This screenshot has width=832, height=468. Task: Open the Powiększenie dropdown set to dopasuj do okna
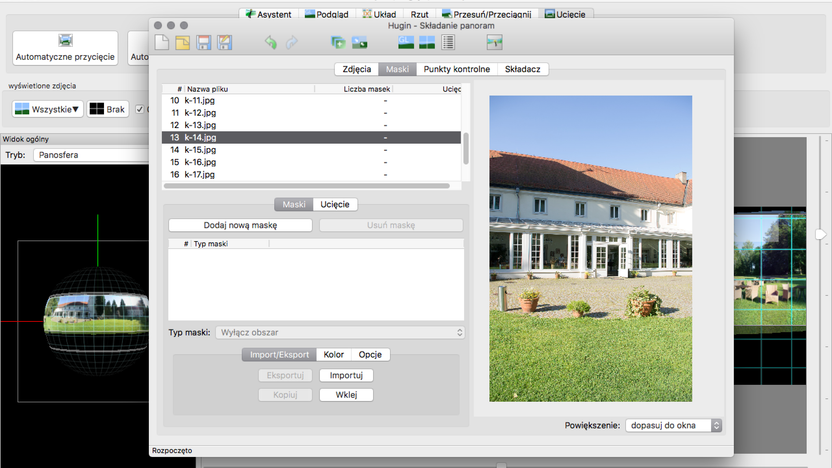tap(674, 426)
